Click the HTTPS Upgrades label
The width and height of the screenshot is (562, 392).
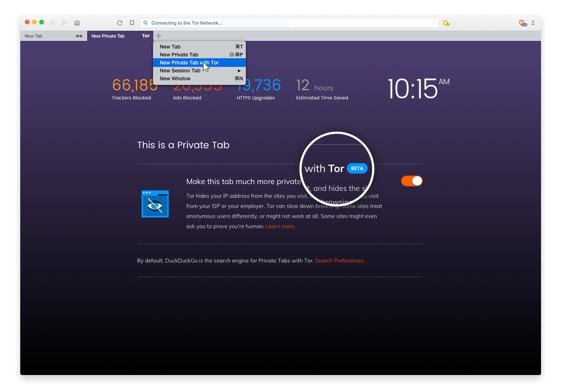256,98
